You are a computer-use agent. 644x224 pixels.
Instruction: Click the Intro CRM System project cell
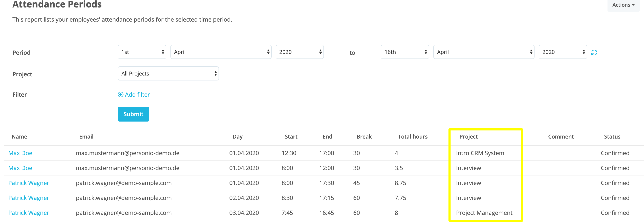(480, 153)
